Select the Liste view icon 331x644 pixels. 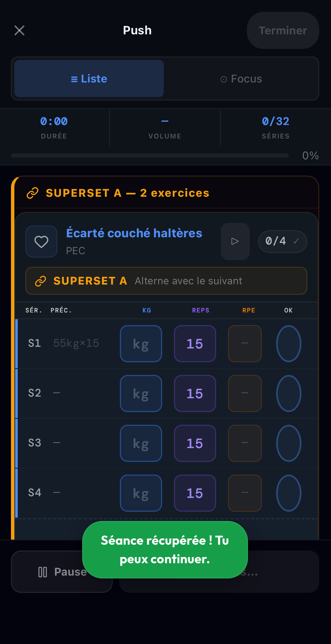[74, 79]
